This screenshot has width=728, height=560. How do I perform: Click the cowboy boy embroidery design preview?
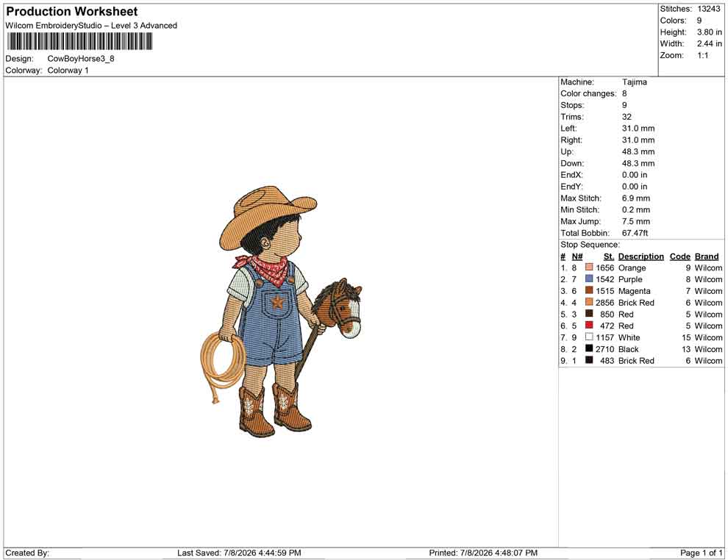(281, 311)
